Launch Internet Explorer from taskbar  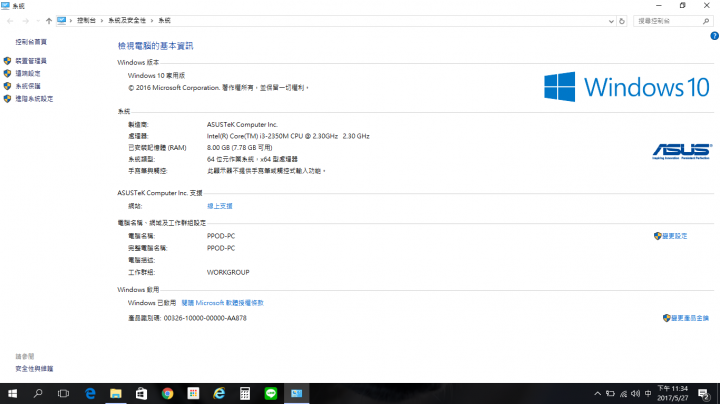click(x=219, y=393)
